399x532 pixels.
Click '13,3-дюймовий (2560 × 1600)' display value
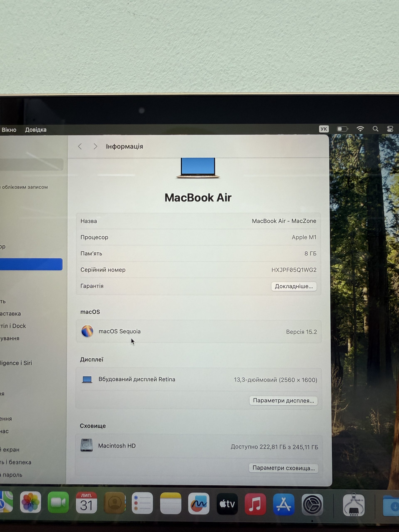[276, 380]
